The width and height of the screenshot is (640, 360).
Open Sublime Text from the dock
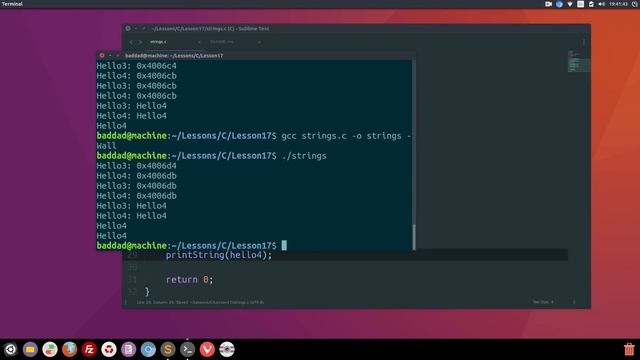pos(168,349)
